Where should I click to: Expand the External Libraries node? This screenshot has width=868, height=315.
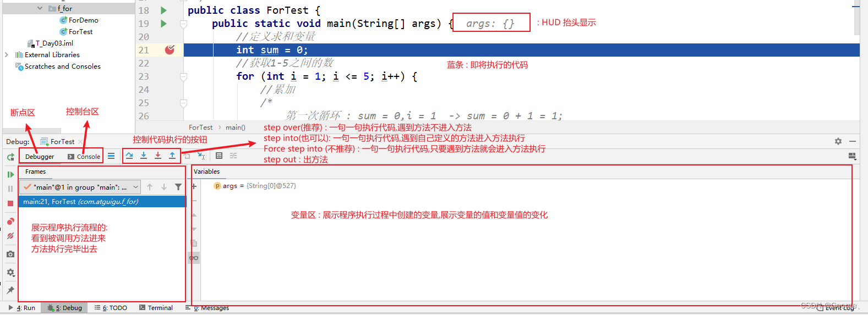[x=7, y=54]
